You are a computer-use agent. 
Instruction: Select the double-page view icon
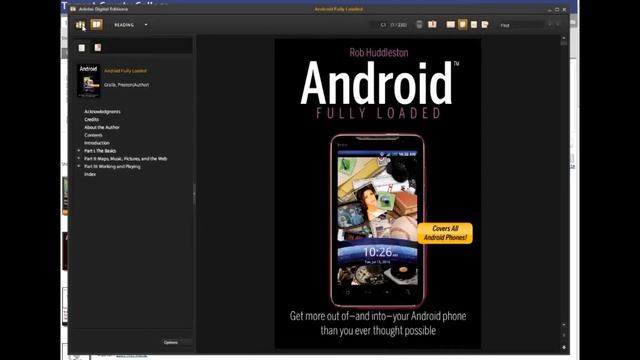pos(450,25)
